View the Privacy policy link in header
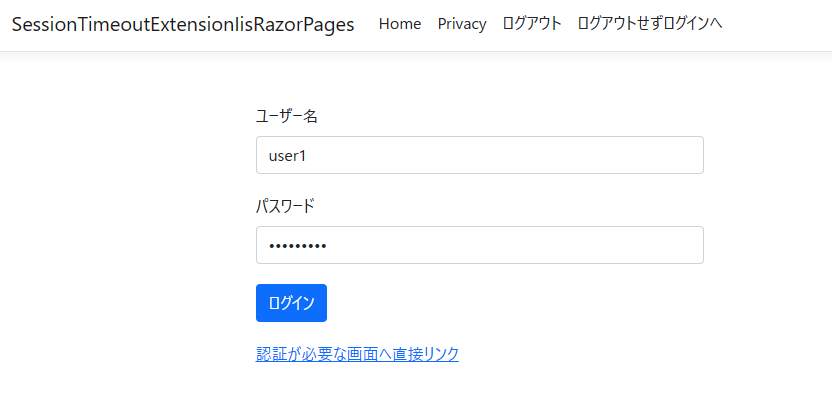 tap(462, 24)
